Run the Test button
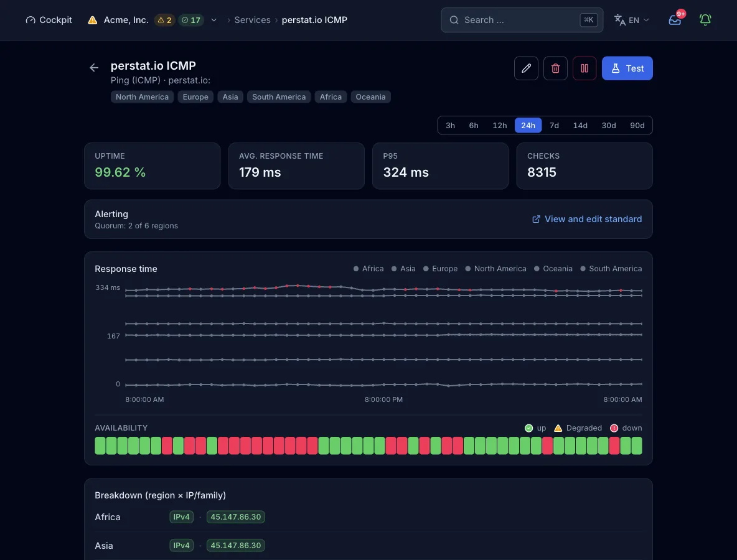737x560 pixels. coord(627,68)
